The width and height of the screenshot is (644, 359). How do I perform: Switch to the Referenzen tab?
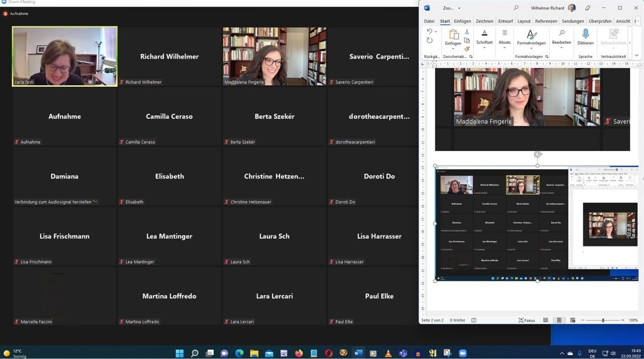(546, 21)
